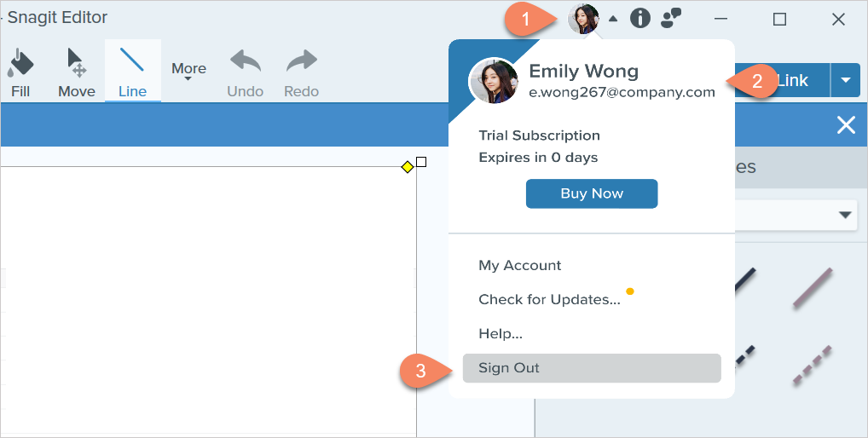Click the Expires in 0 days text

point(538,158)
